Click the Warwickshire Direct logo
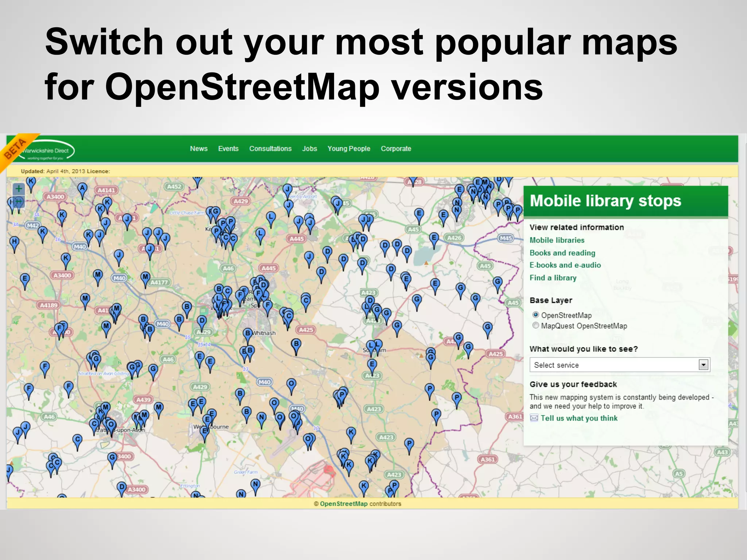This screenshot has width=747, height=560. 47,150
